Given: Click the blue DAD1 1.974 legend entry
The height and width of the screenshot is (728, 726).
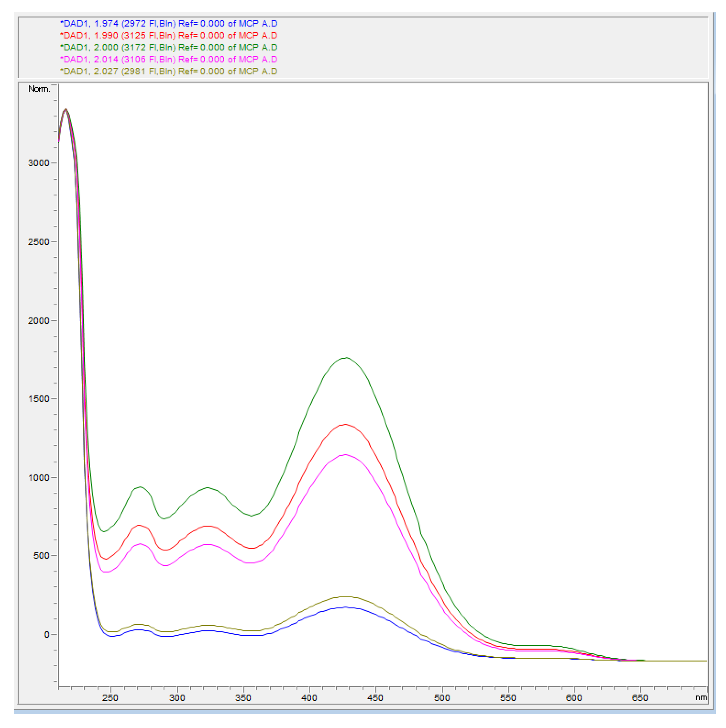Looking at the screenshot, I should tap(168, 23).
